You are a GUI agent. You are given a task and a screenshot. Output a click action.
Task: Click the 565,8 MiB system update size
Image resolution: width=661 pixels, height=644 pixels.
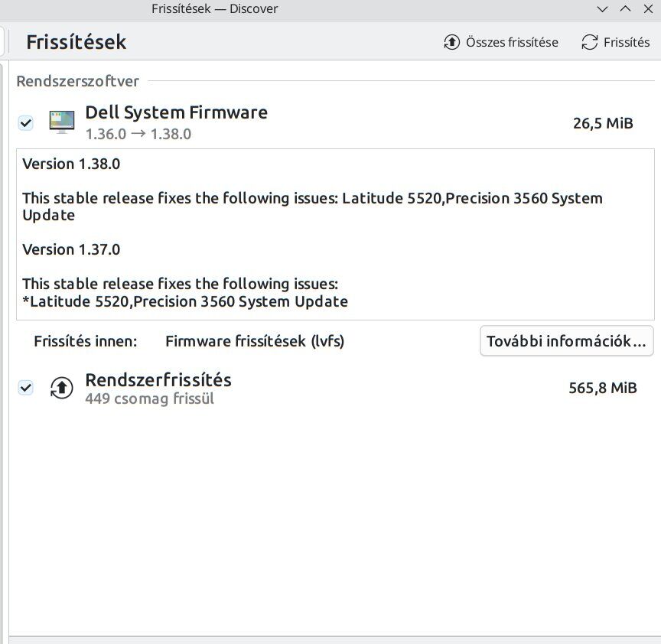point(602,388)
